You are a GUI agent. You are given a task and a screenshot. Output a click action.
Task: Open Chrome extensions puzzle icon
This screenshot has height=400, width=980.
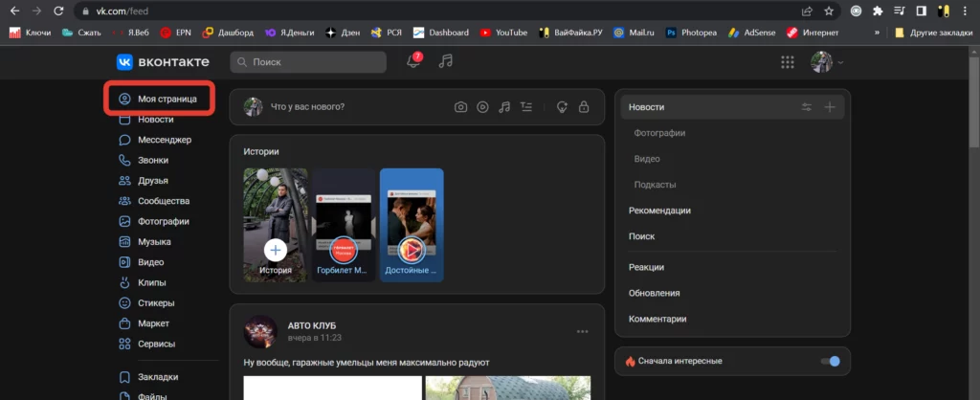(x=879, y=11)
